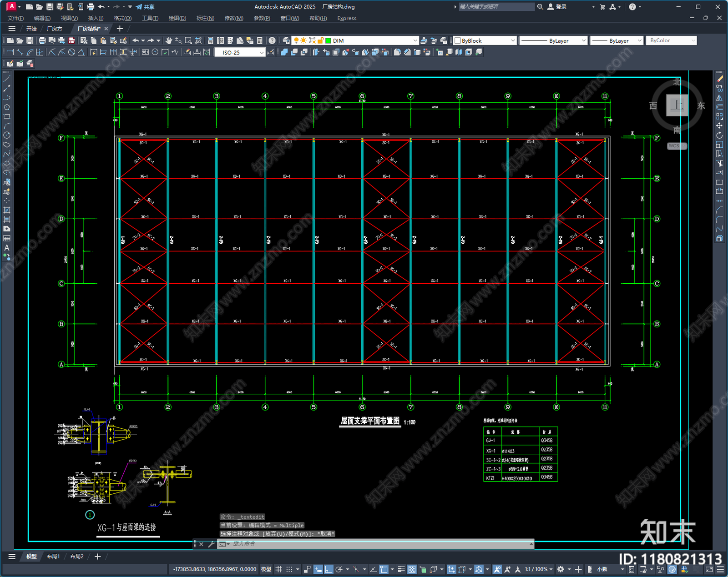Toggle Ortho mode in status bar
728x577 pixels.
[x=329, y=569]
